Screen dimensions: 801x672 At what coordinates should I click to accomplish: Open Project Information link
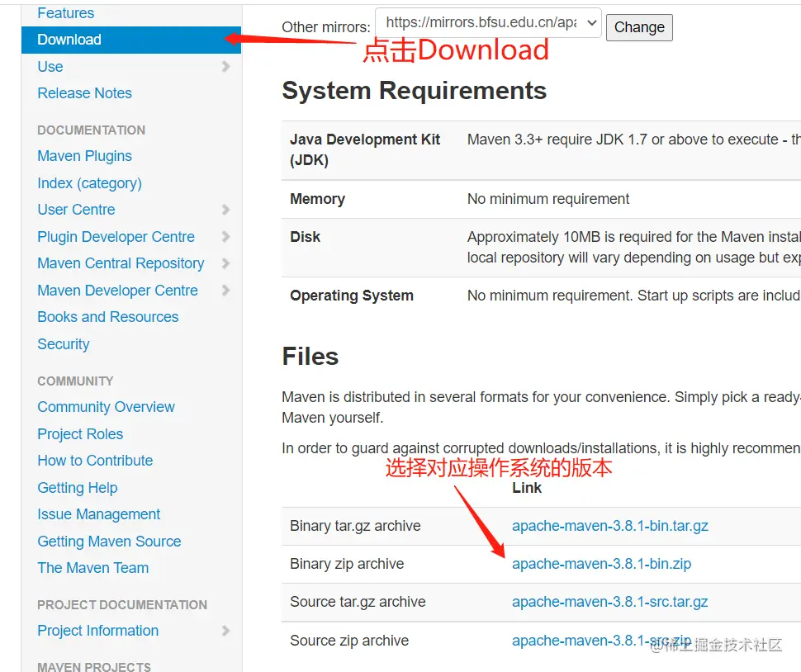click(x=98, y=631)
